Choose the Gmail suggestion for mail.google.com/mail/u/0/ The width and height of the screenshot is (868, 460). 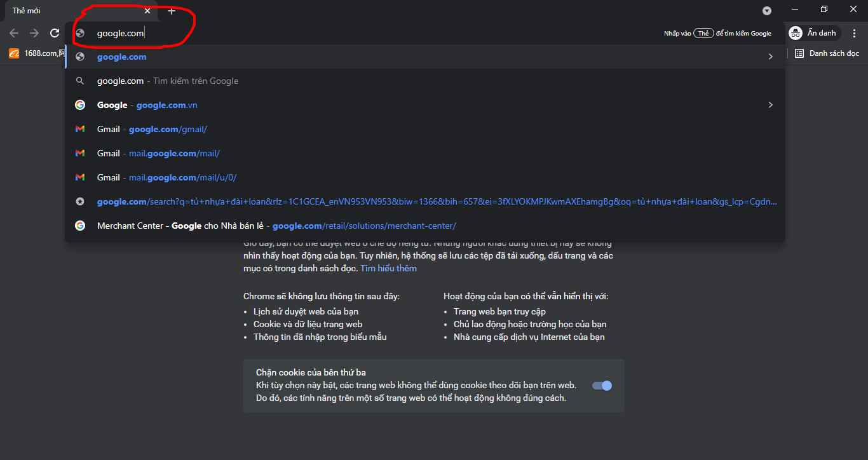coord(424,177)
